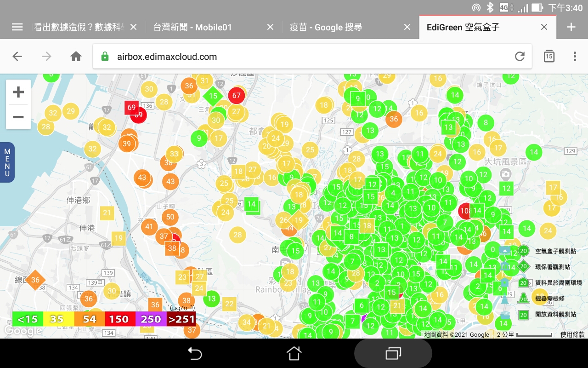
Task: Click the yellow 35 legend swatch
Action: tap(59, 319)
